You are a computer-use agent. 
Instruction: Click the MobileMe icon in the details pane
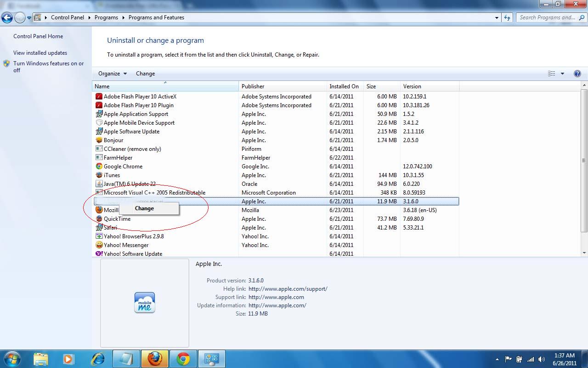[145, 303]
